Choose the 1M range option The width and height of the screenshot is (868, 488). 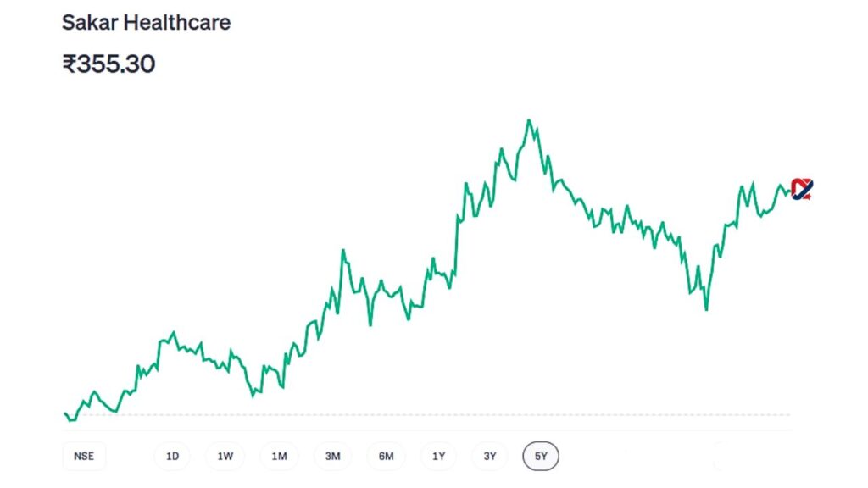[279, 457]
